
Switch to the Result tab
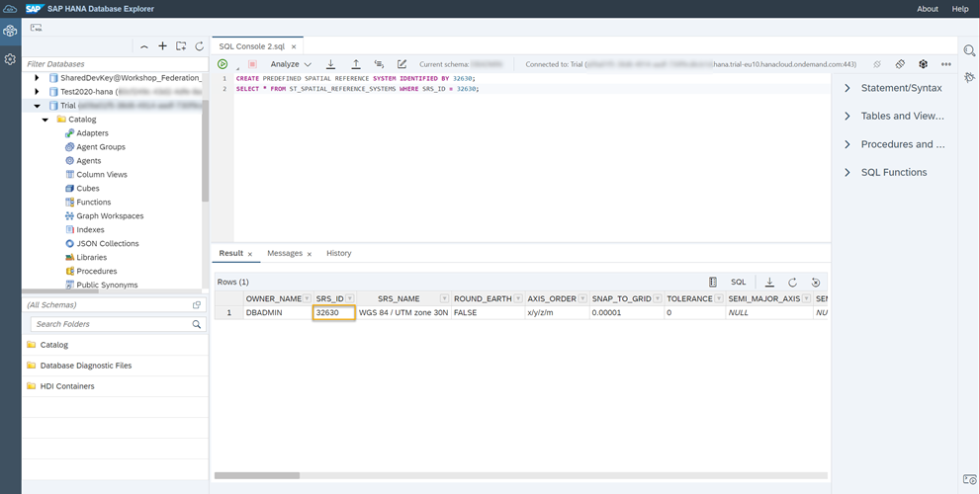pos(231,253)
